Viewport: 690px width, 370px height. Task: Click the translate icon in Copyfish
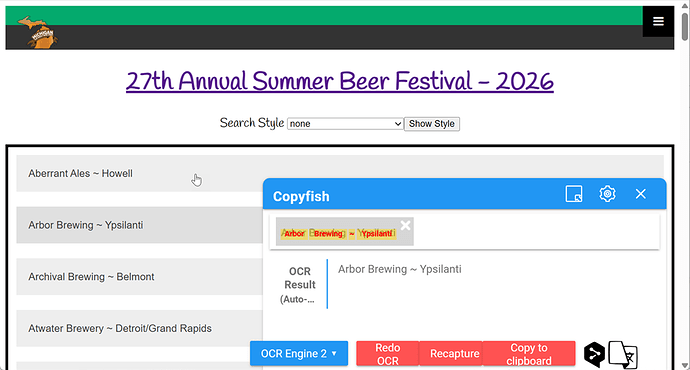(623, 354)
